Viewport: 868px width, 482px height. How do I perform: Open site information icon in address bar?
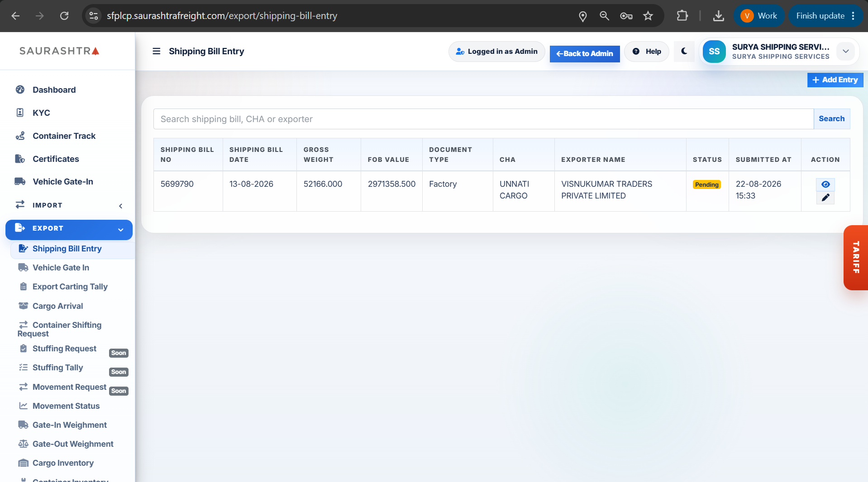pyautogui.click(x=93, y=16)
